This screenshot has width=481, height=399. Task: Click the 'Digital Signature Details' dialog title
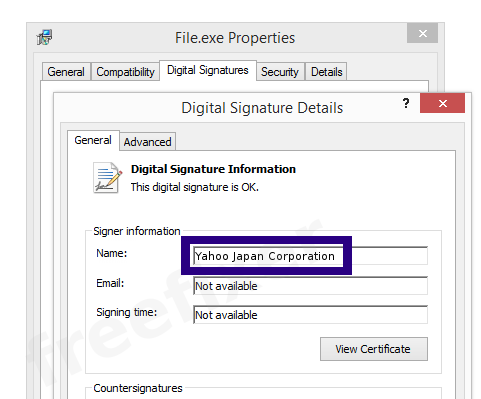(262, 108)
